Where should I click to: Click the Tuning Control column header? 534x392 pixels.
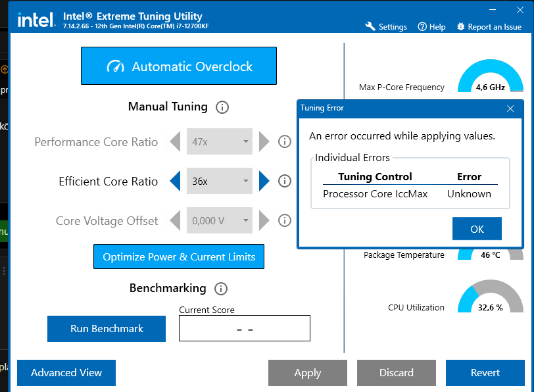tap(375, 177)
